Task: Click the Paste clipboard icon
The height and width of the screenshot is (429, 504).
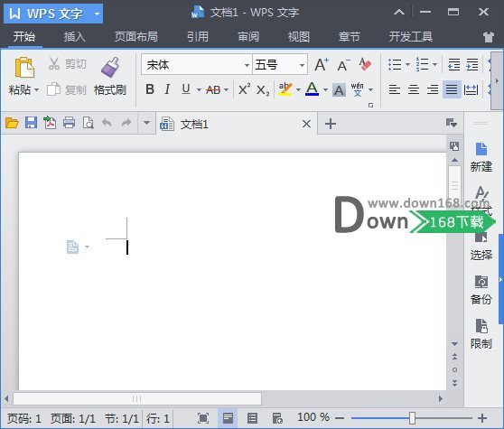Action: (24, 68)
